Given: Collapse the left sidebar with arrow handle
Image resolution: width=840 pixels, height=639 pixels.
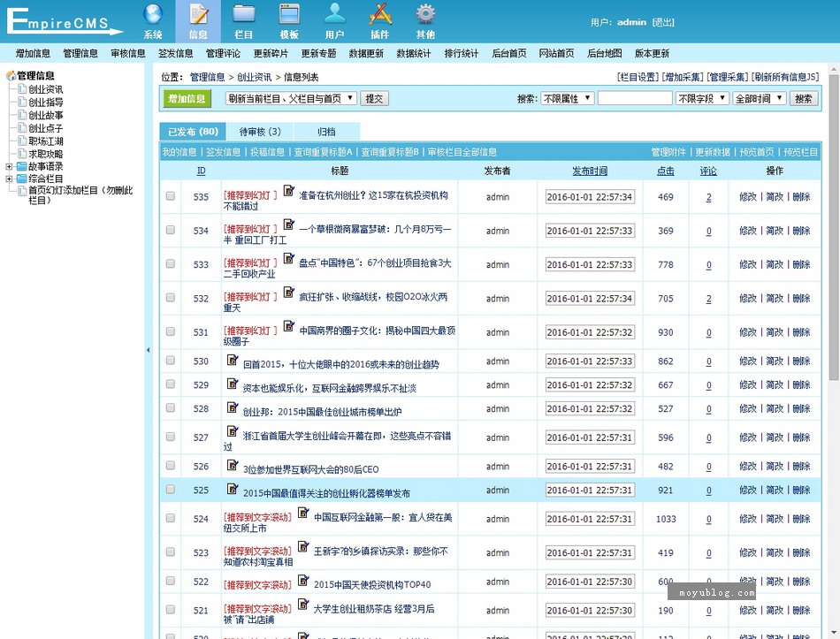Looking at the screenshot, I should tap(148, 350).
